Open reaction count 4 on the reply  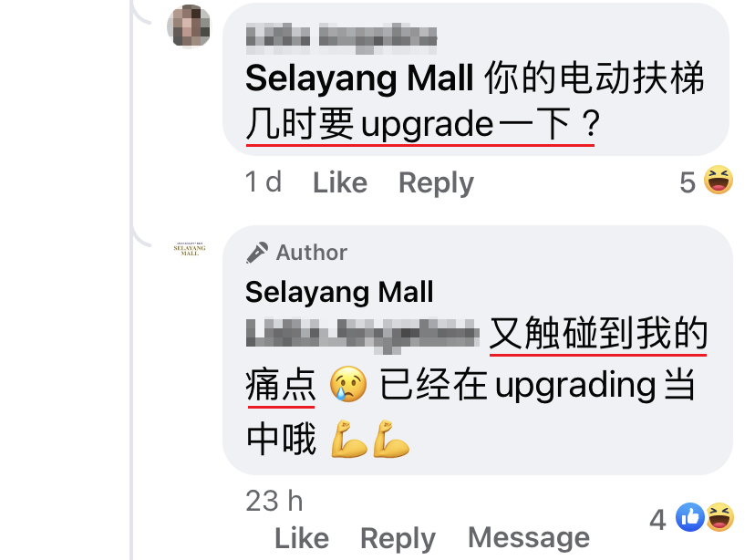point(657,520)
